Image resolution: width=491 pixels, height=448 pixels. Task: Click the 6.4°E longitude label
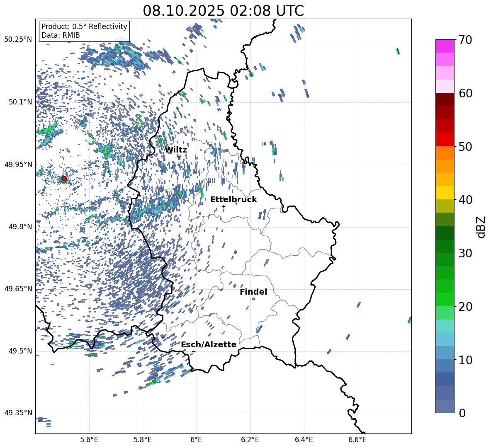pos(304,440)
